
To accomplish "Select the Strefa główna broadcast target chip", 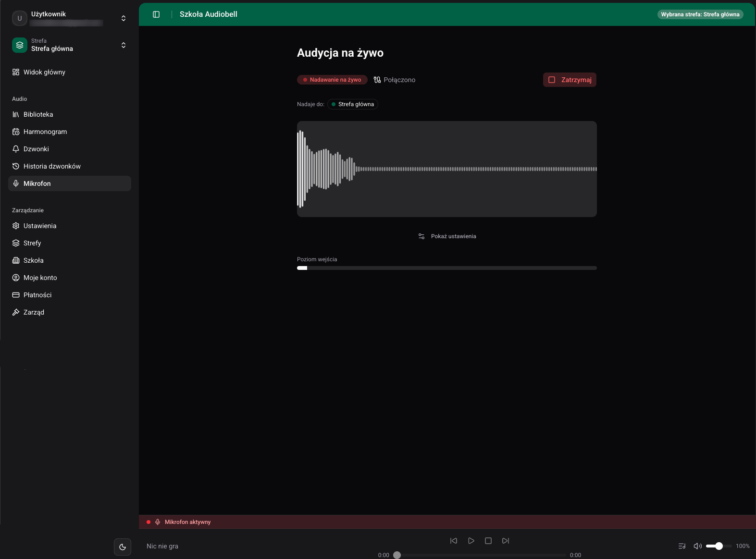I will coord(353,104).
